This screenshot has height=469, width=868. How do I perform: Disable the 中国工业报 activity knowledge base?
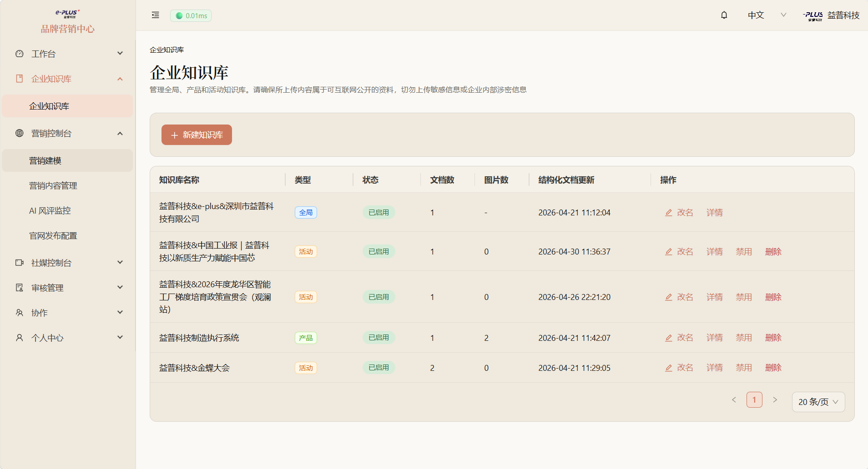click(x=744, y=251)
